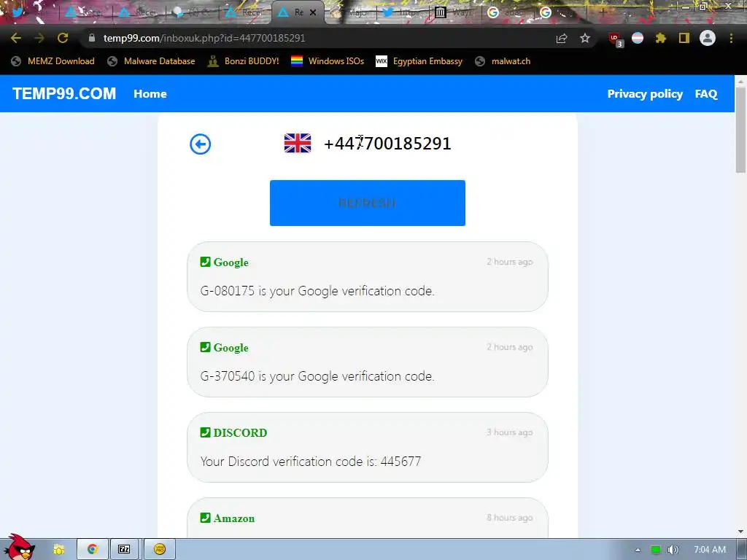Click the circled back arrow beside the number
Screen dimensions: 747x560
(200, 144)
